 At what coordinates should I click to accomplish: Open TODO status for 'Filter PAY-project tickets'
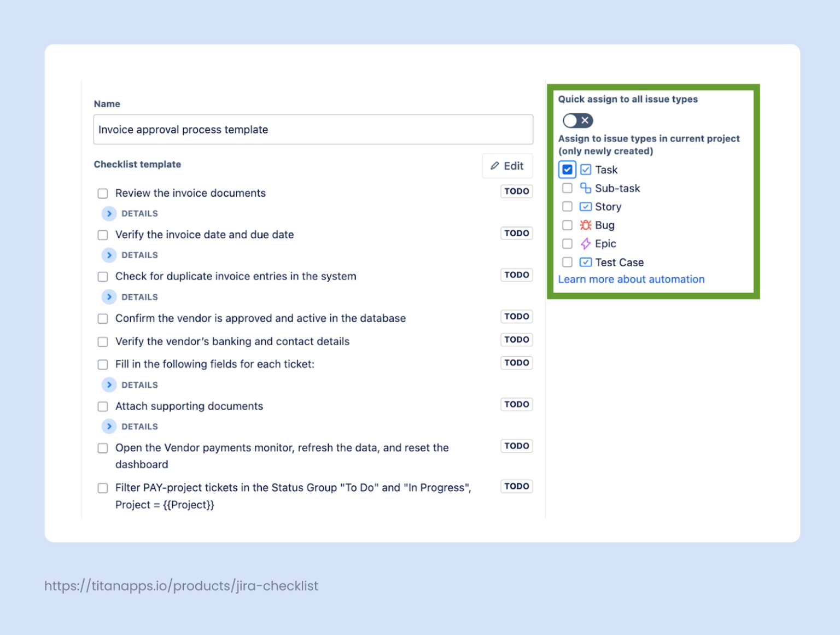coord(517,487)
